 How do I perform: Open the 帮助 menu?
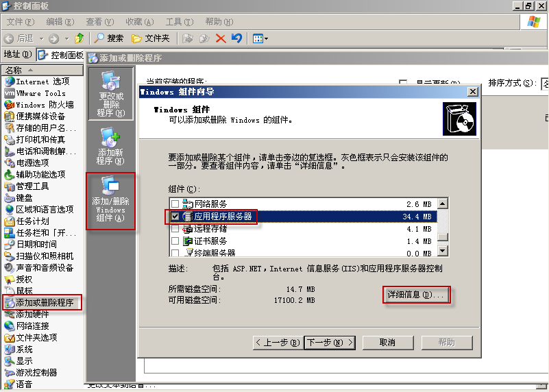pos(219,22)
